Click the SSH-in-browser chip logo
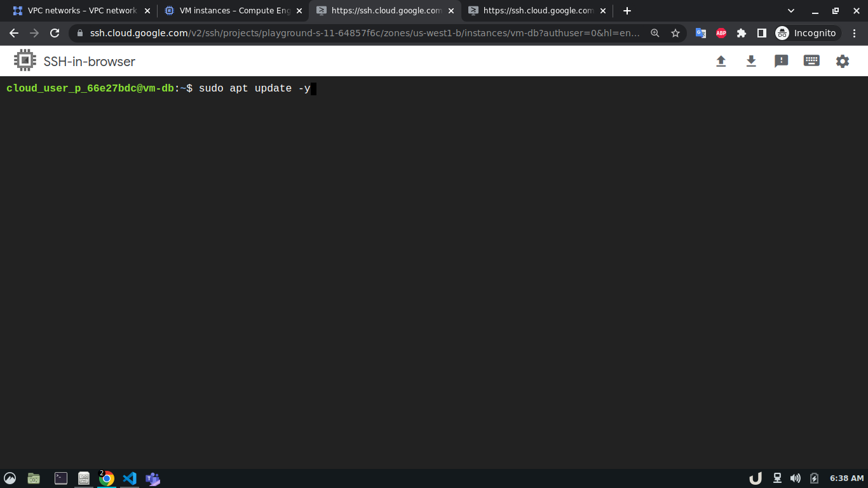Image resolution: width=868 pixels, height=488 pixels. point(25,61)
